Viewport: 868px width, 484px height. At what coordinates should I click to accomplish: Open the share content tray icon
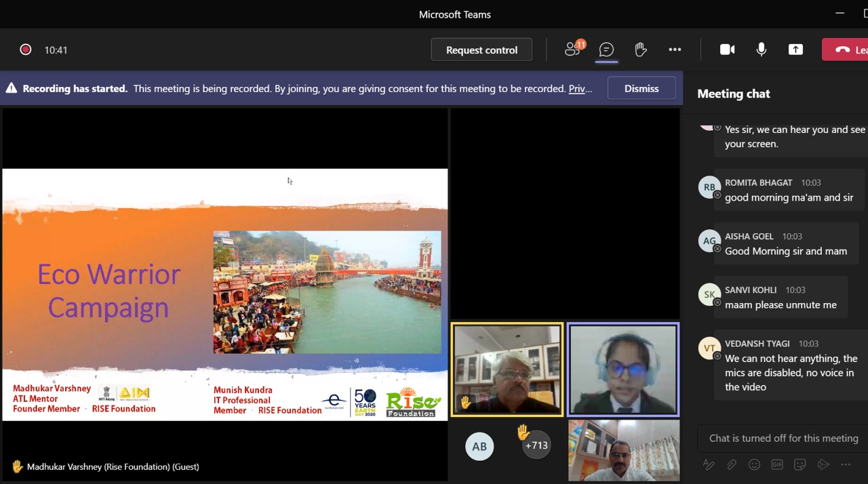point(795,49)
